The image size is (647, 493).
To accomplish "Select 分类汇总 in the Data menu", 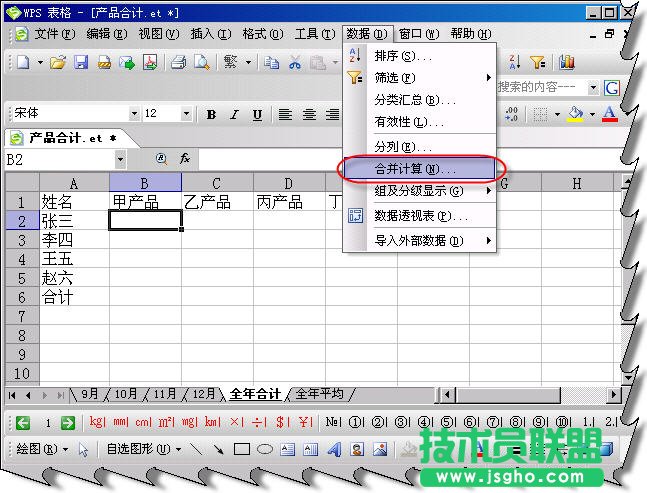I will (419, 100).
